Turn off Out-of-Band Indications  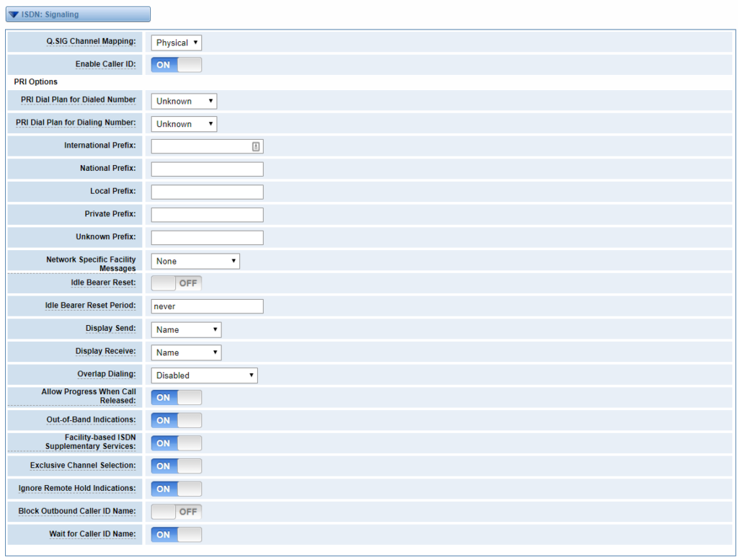(176, 420)
